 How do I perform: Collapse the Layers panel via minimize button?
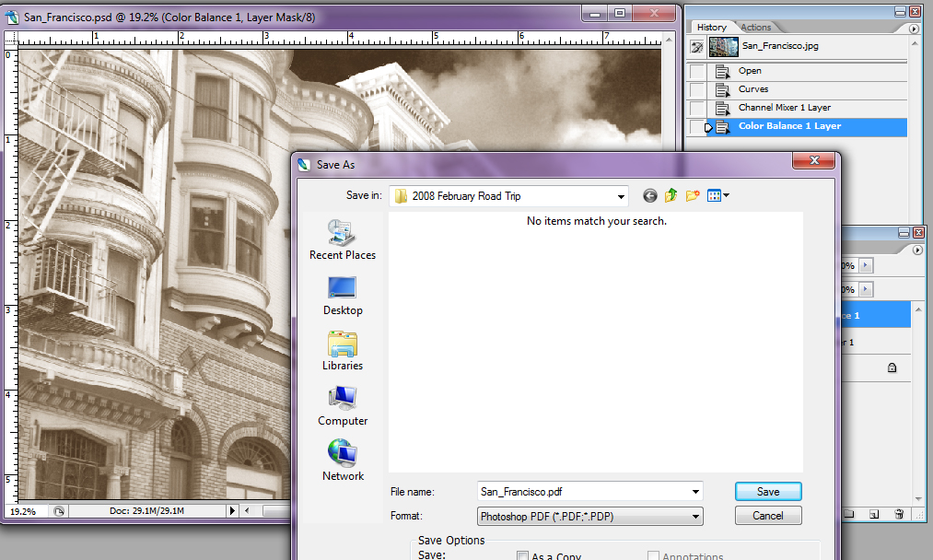pos(904,233)
